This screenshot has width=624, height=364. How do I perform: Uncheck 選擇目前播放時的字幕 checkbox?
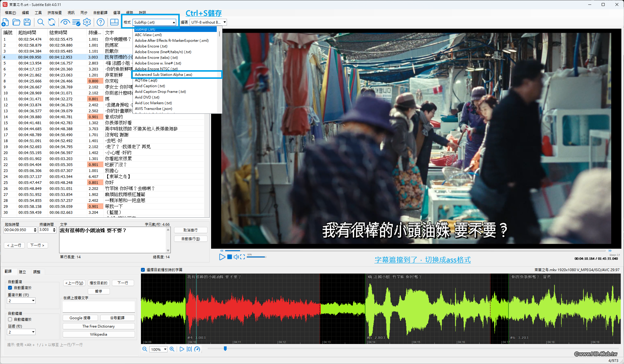click(x=143, y=270)
